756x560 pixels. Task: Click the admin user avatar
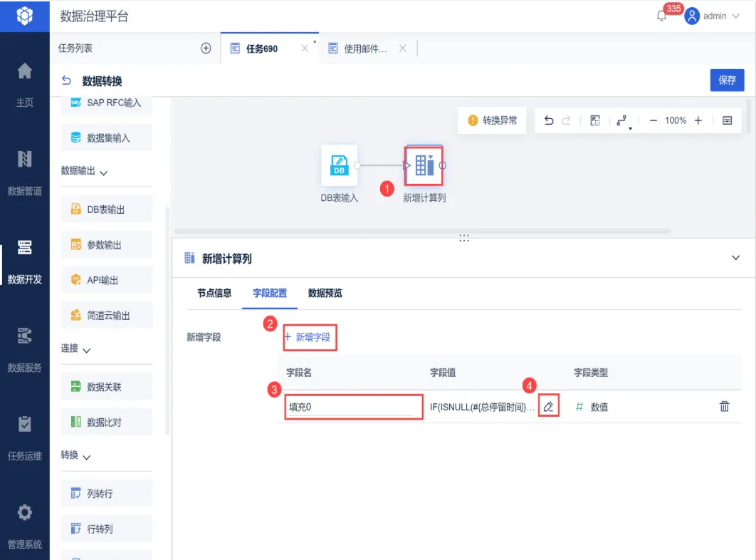[692, 16]
